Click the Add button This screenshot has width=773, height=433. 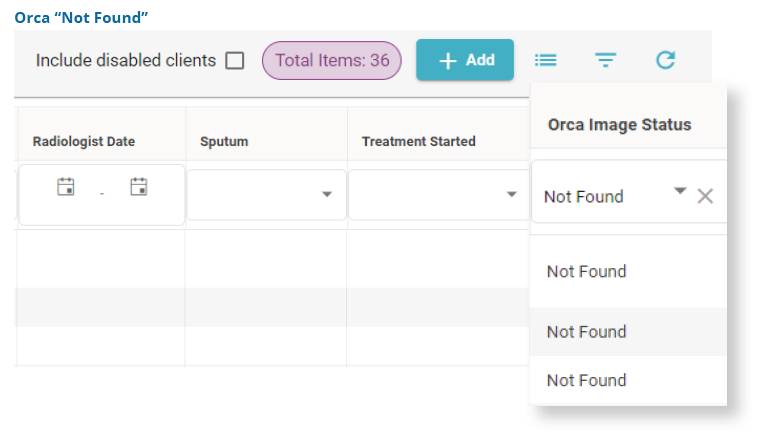click(x=465, y=60)
